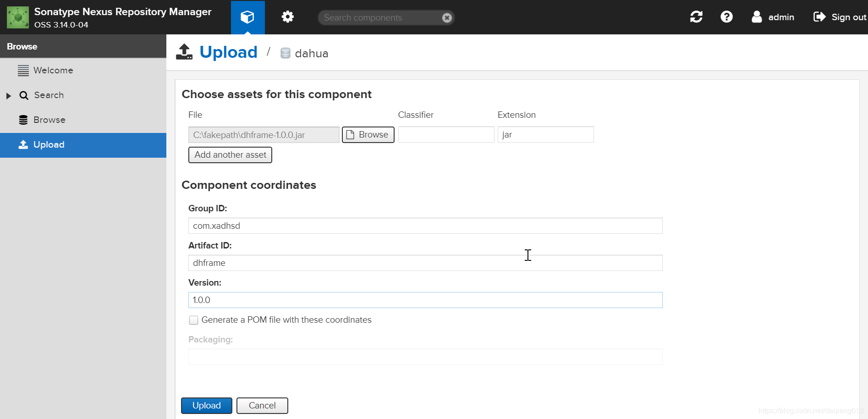Open browse mode via the cube icon

coord(247,17)
